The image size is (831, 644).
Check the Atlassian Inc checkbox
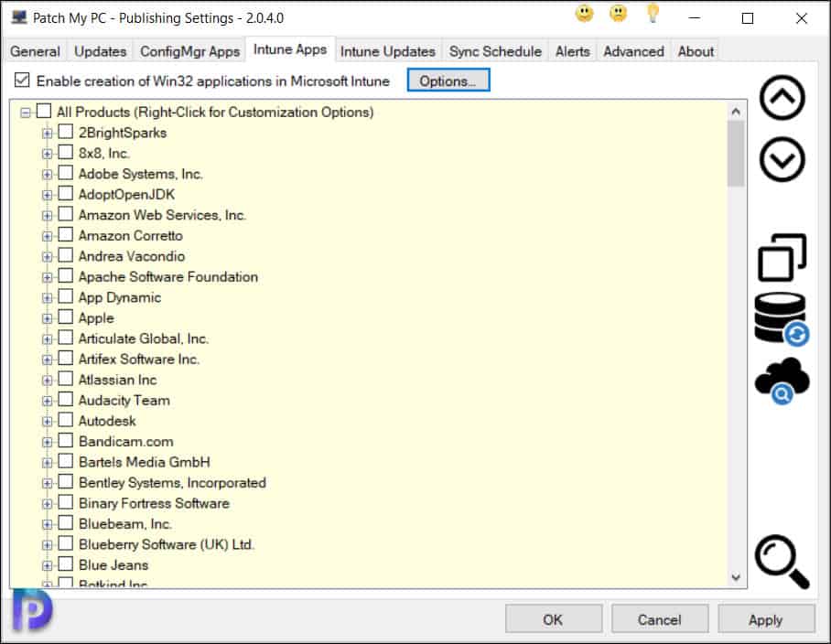[x=65, y=379]
